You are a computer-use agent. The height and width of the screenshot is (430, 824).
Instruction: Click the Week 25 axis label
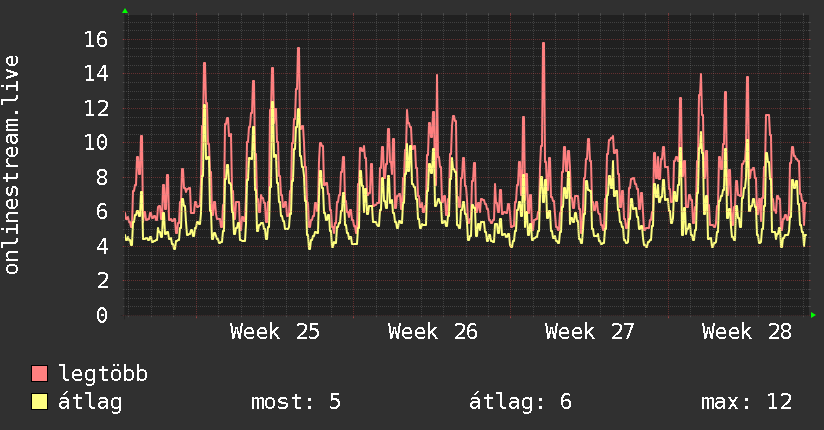(275, 332)
